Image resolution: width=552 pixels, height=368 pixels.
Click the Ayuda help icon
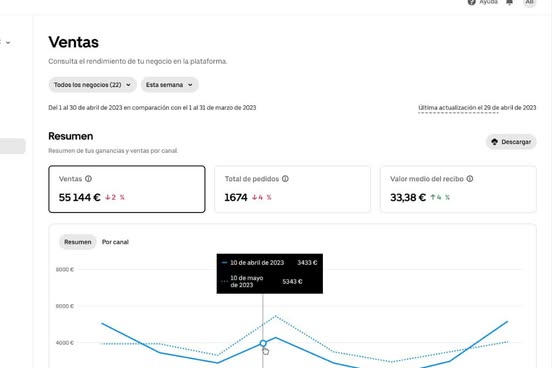click(472, 2)
